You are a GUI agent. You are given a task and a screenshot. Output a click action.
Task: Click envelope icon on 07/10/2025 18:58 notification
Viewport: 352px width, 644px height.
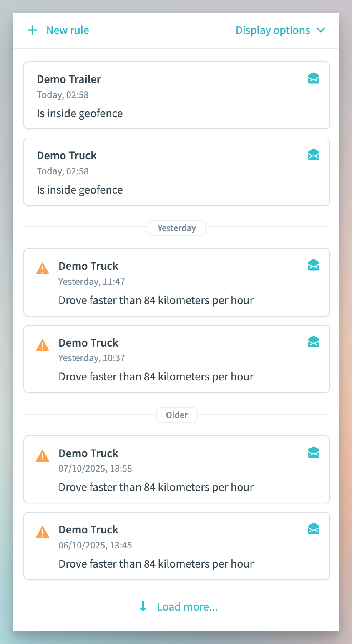[314, 453]
